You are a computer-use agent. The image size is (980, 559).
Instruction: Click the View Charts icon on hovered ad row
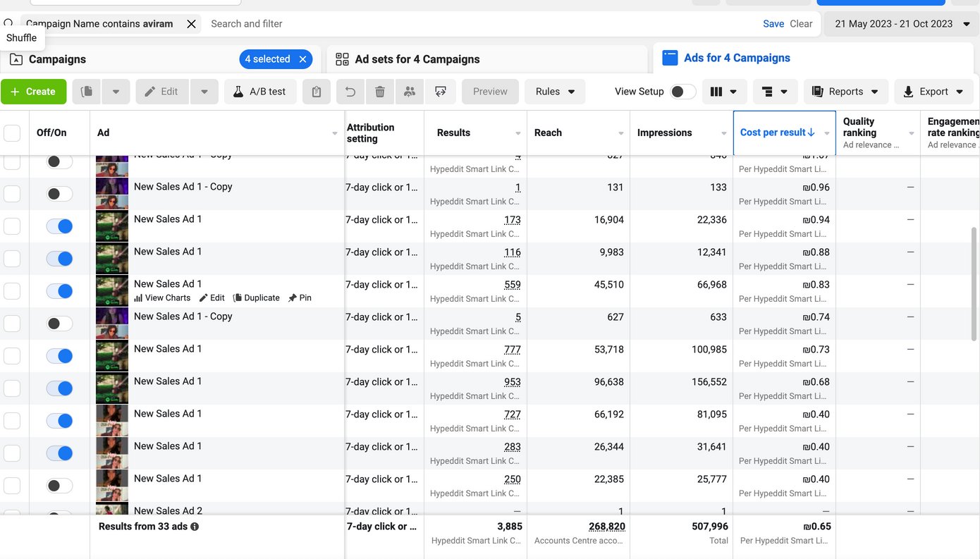138,298
